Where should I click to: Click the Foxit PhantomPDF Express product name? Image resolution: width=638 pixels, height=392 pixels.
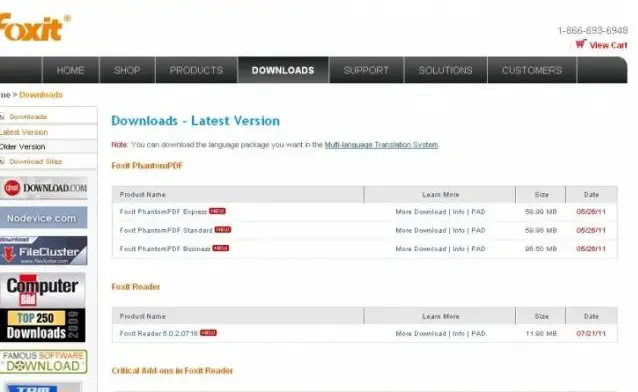(164, 212)
